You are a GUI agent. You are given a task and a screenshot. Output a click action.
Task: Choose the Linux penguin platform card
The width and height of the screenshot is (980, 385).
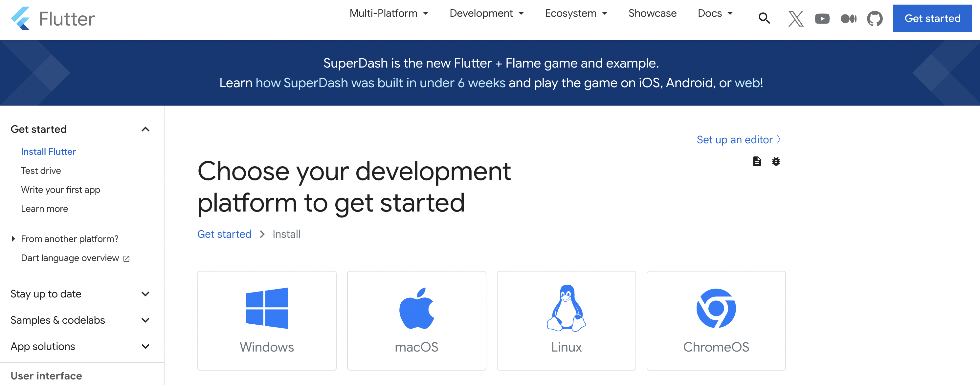click(566, 320)
